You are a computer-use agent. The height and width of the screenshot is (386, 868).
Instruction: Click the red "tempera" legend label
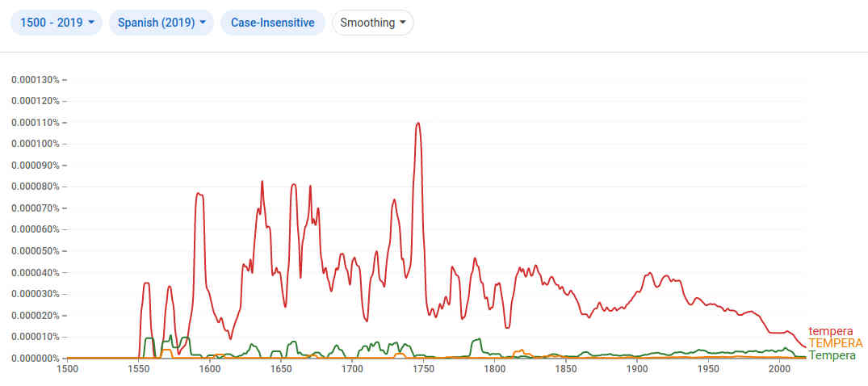tap(830, 331)
